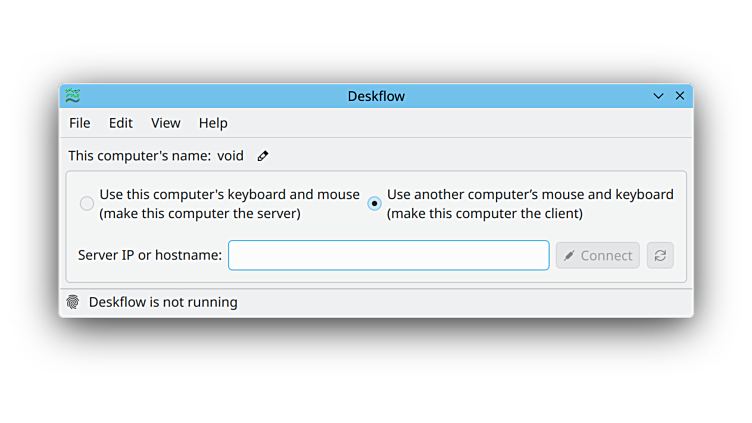
Task: Click the fingerprint icon in status bar
Action: click(x=73, y=302)
